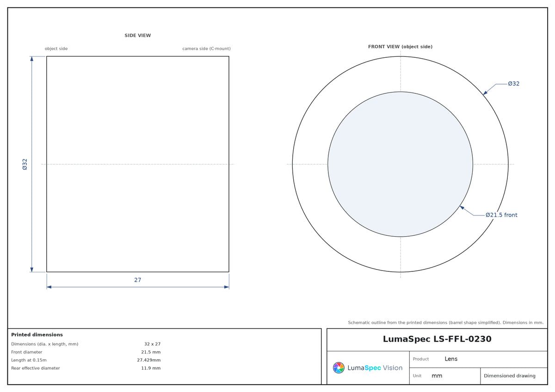Viewport: 555px width, 392px height.
Task: Click the 'object side' label in side view
Action: point(56,49)
